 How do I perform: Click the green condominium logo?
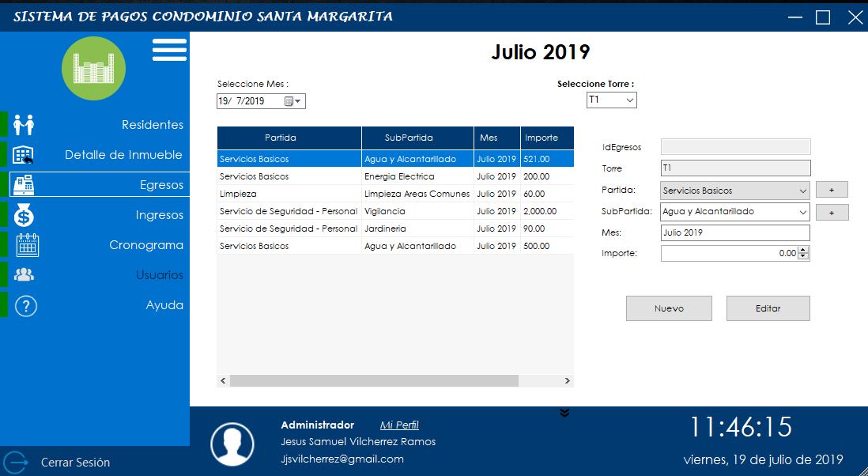pyautogui.click(x=93, y=69)
